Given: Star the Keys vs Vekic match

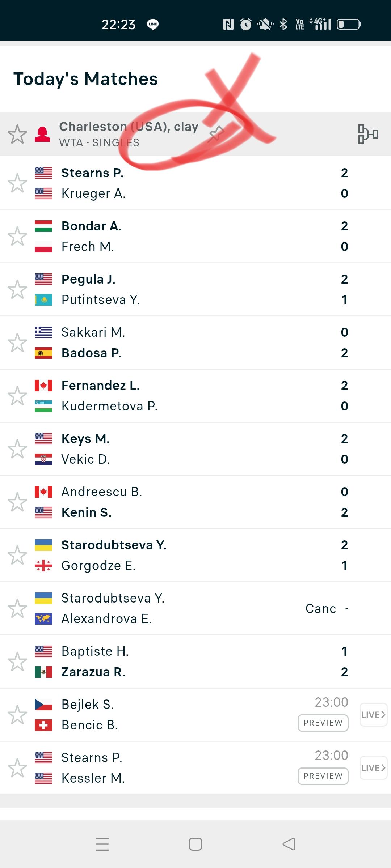Looking at the screenshot, I should pos(17,449).
